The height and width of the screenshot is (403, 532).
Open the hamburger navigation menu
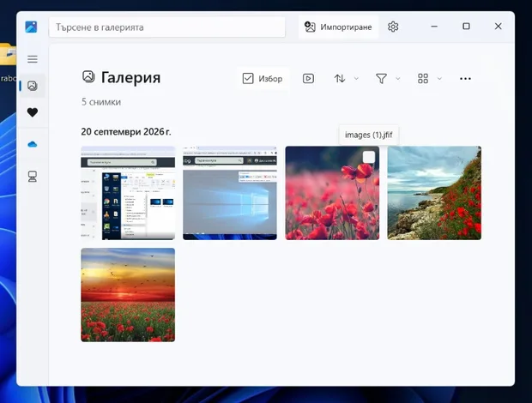pyautogui.click(x=33, y=59)
